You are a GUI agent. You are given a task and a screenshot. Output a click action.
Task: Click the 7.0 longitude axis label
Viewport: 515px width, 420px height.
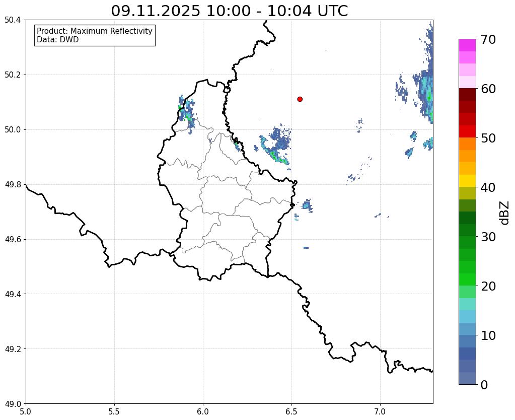click(381, 411)
